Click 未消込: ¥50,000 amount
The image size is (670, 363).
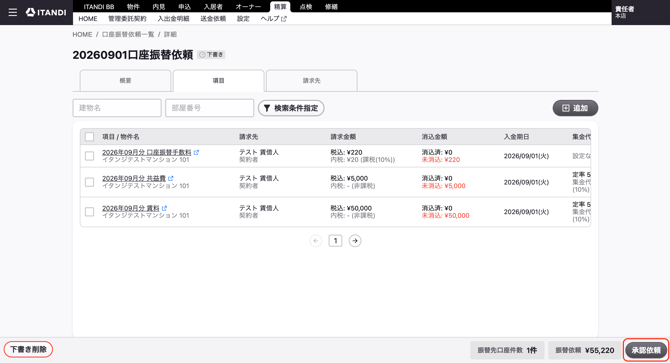[x=445, y=216]
